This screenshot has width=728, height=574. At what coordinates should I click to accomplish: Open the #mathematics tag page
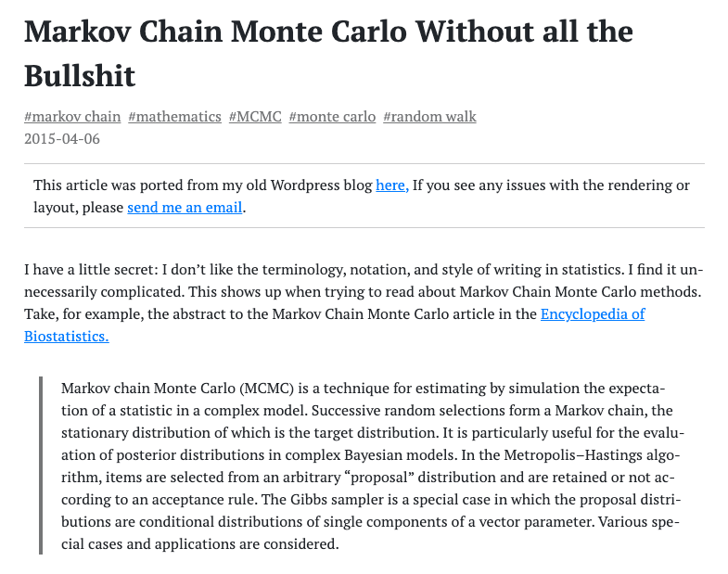coord(174,117)
